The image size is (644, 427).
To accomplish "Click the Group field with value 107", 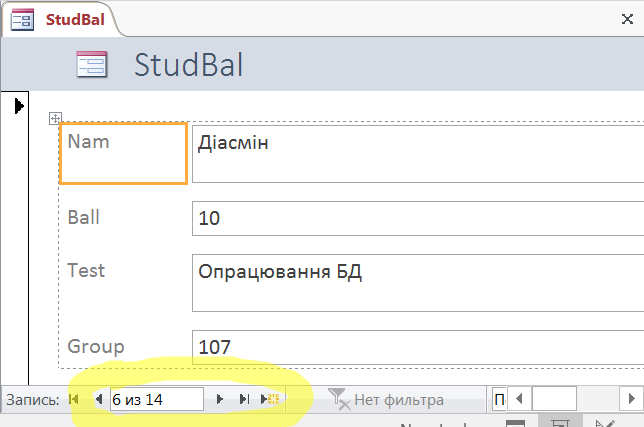I will (415, 348).
